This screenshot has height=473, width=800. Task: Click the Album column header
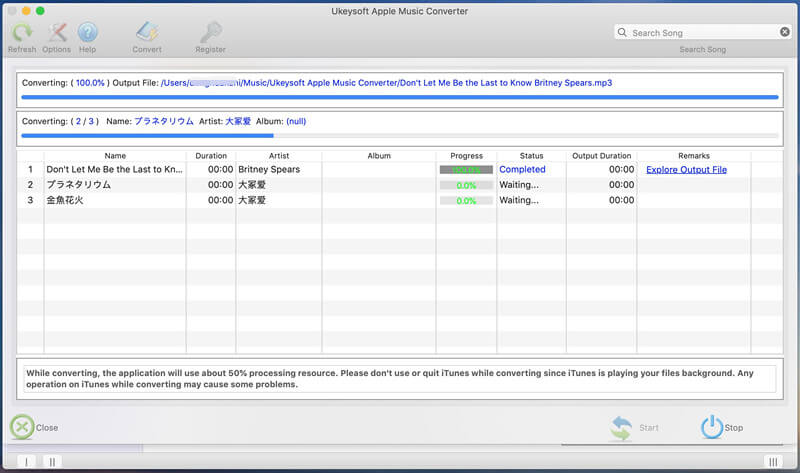tap(379, 156)
